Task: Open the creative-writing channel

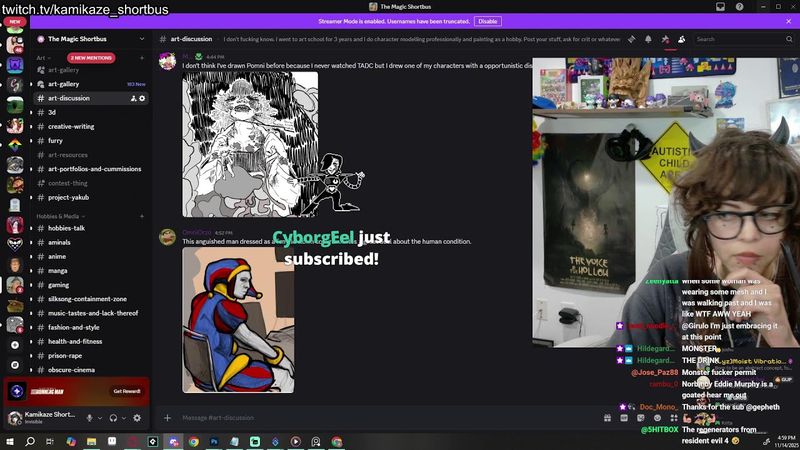Action: [71, 126]
